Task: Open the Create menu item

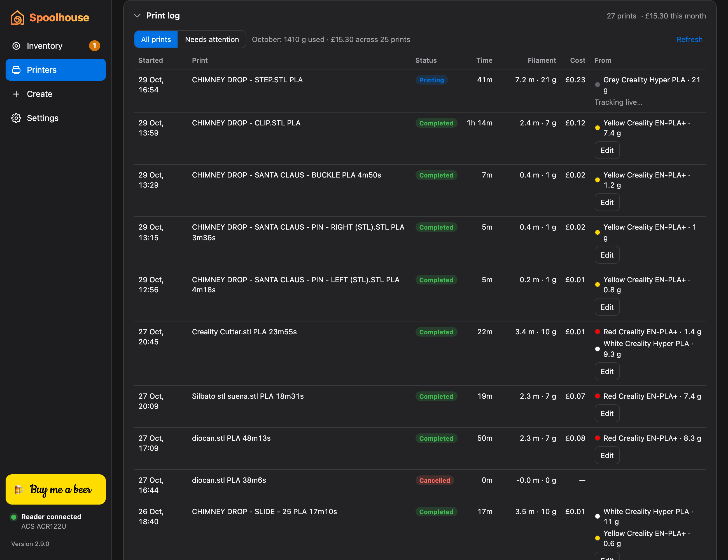Action: tap(56, 94)
